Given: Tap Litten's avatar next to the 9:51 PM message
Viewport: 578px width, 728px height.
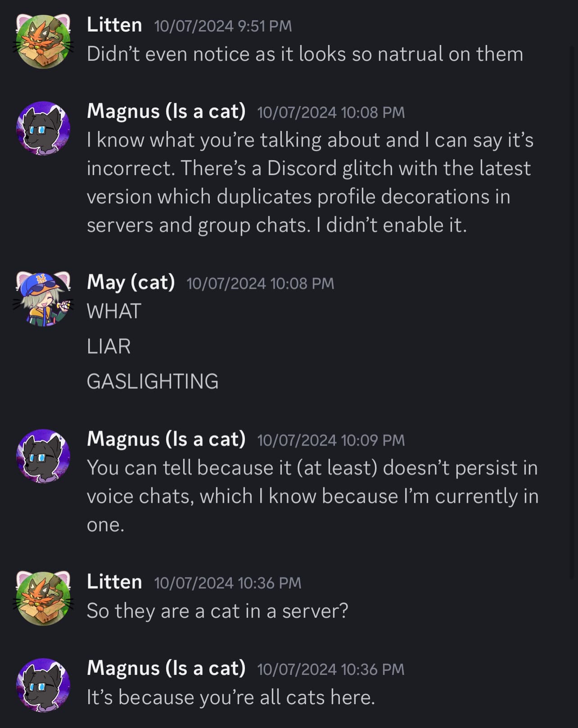Looking at the screenshot, I should 43,41.
